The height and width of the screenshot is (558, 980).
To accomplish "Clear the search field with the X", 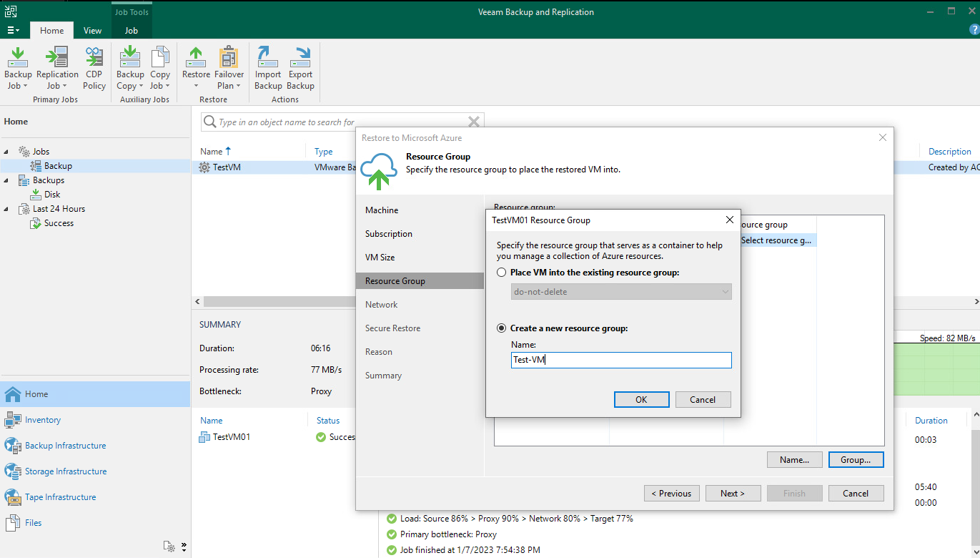I will pyautogui.click(x=473, y=122).
